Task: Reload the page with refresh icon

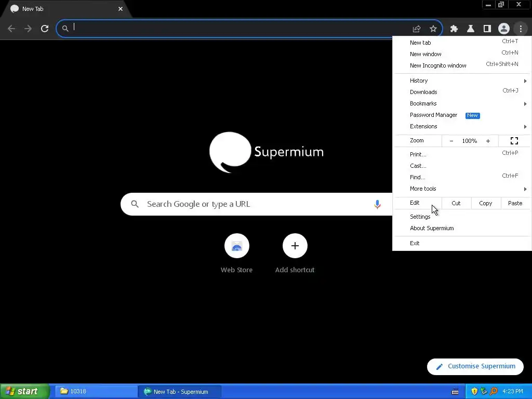Action: tap(45, 29)
